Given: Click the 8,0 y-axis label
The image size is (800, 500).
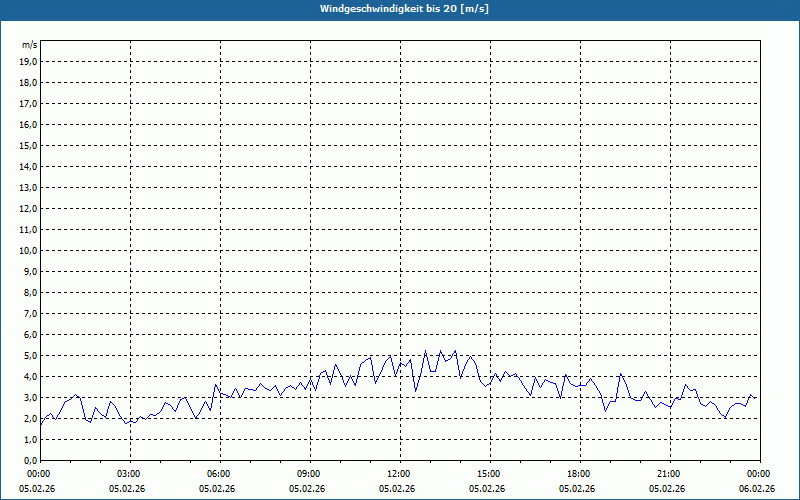Looking at the screenshot, I should tap(31, 292).
